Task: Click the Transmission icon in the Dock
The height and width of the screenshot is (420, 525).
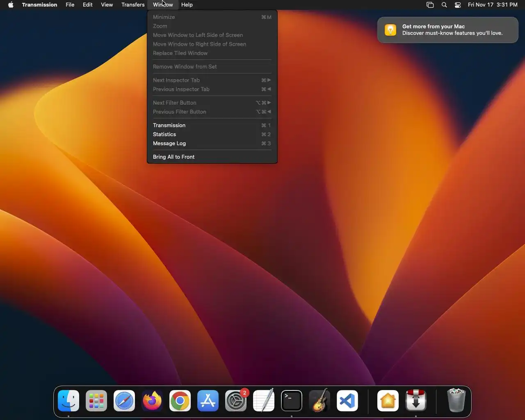Action: pyautogui.click(x=416, y=401)
